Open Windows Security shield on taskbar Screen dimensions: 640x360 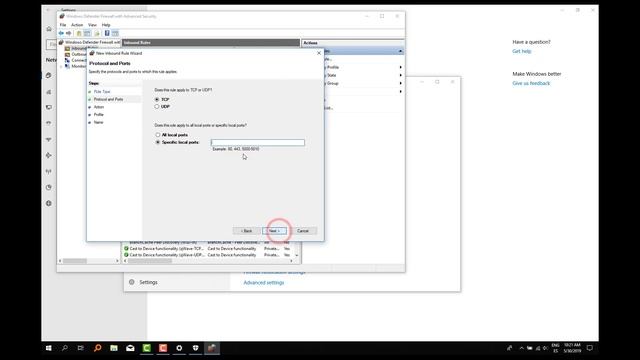tap(196, 348)
